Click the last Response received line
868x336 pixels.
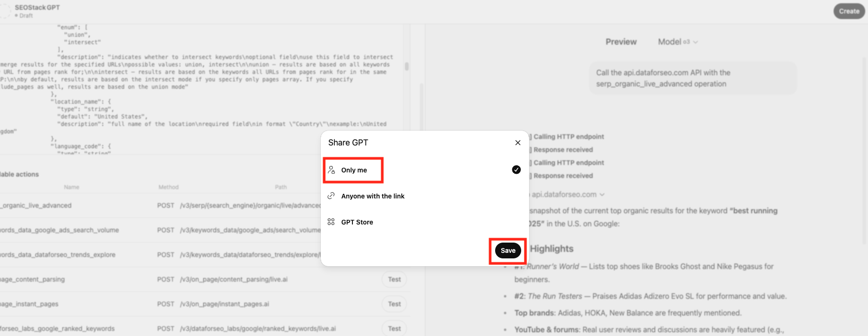click(x=563, y=176)
